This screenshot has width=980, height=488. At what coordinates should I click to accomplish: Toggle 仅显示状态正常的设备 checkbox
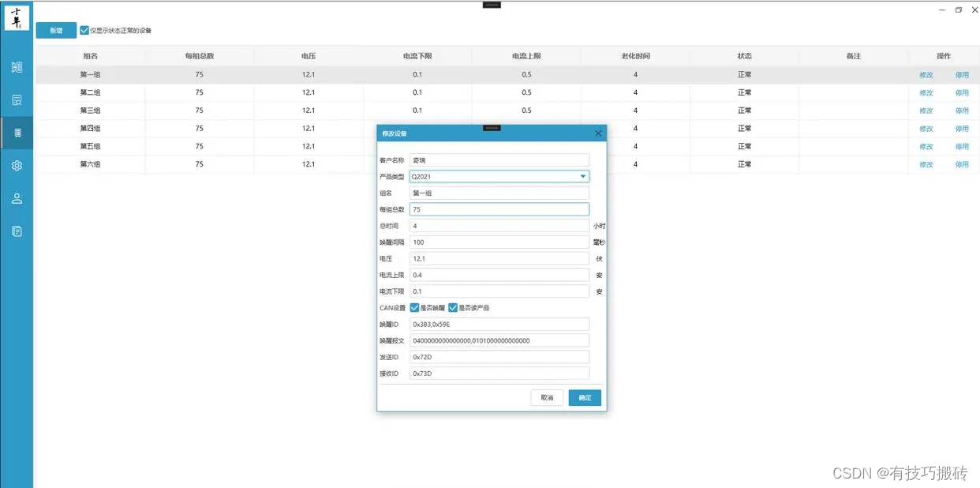pos(83,30)
